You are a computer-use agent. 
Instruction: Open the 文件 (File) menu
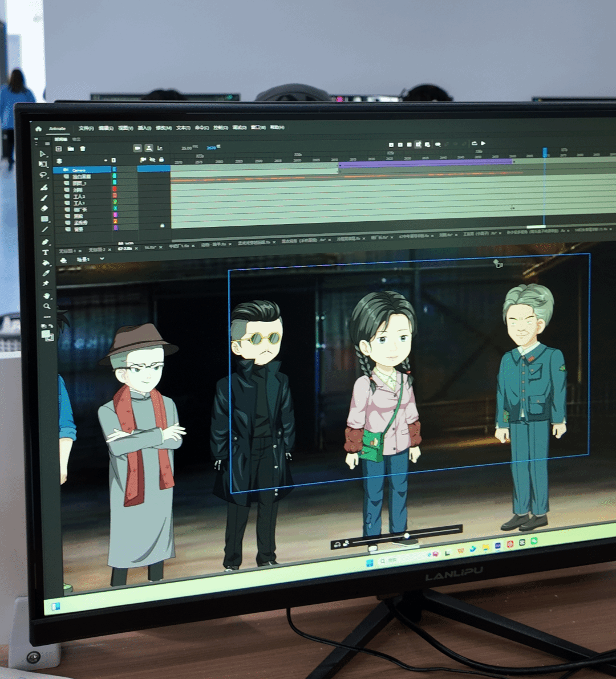pyautogui.click(x=86, y=128)
